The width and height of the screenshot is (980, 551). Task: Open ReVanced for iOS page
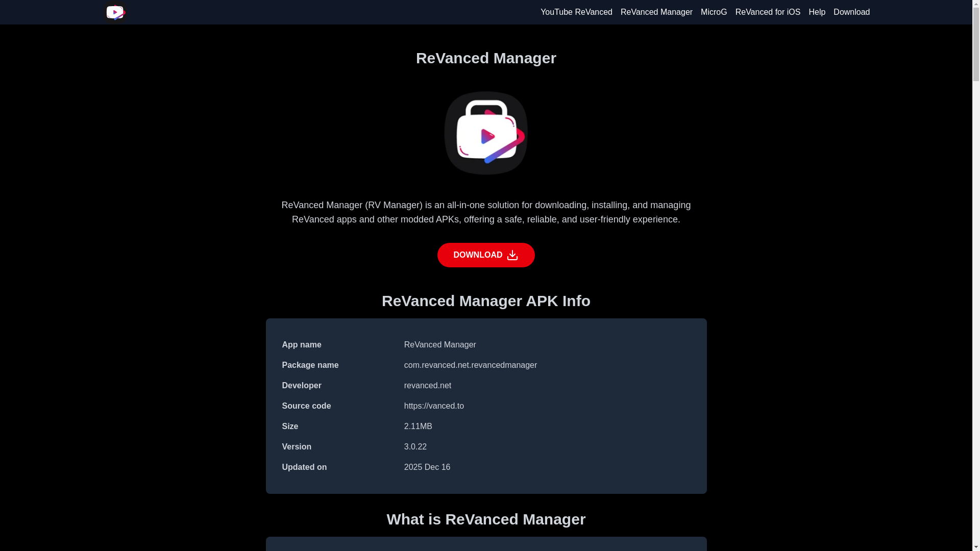coord(768,12)
